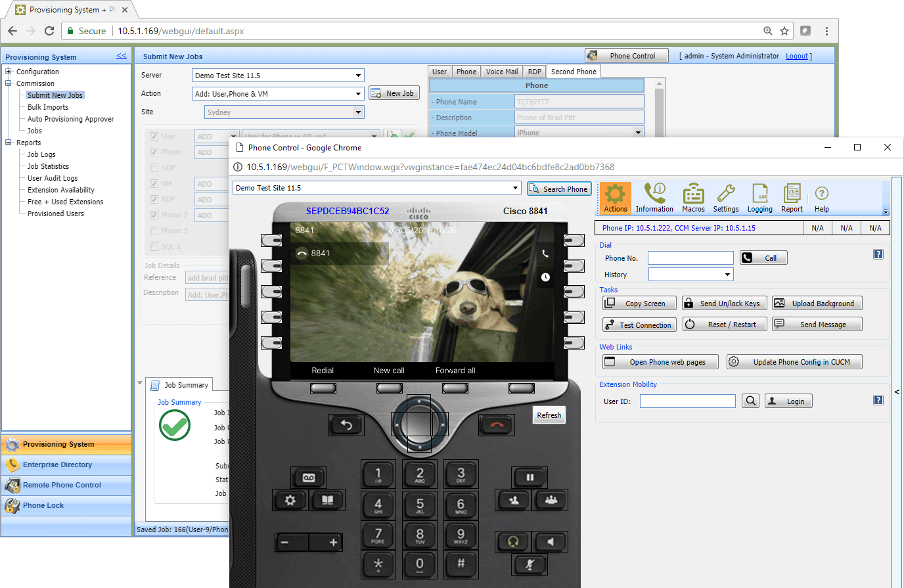This screenshot has width=904, height=588.
Task: Toggle the VM checkbox
Action: [x=154, y=184]
